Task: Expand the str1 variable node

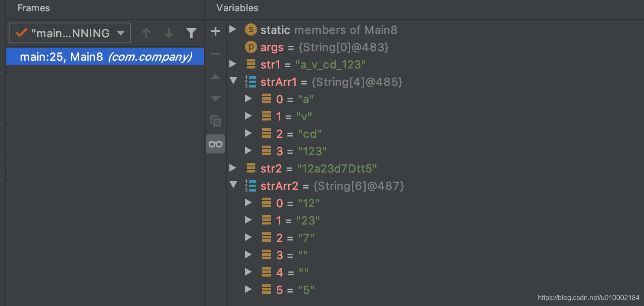Action: tap(233, 64)
